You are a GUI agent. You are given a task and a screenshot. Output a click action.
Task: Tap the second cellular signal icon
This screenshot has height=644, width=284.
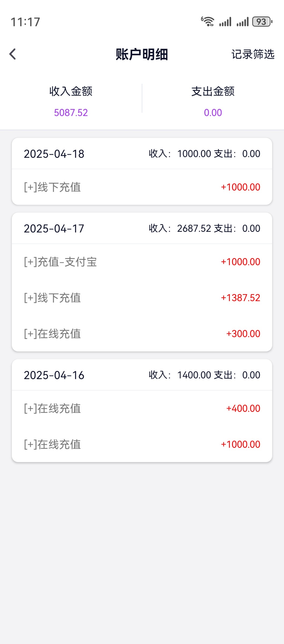click(x=243, y=22)
